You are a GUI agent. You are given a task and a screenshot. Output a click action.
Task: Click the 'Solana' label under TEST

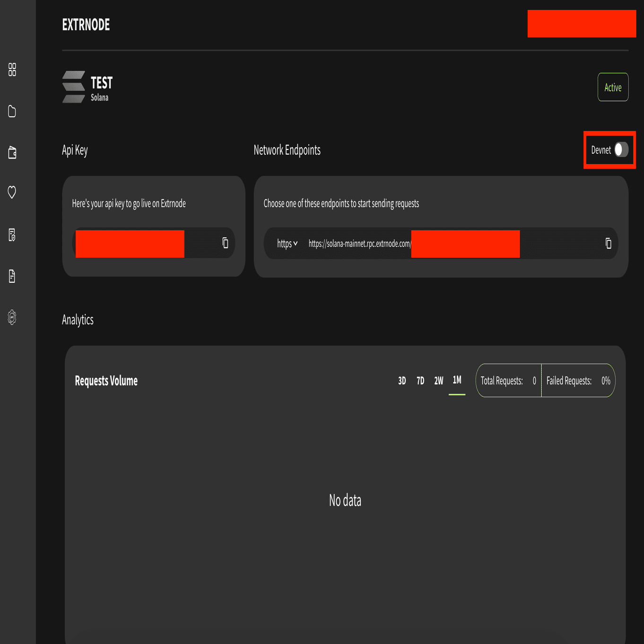click(99, 97)
